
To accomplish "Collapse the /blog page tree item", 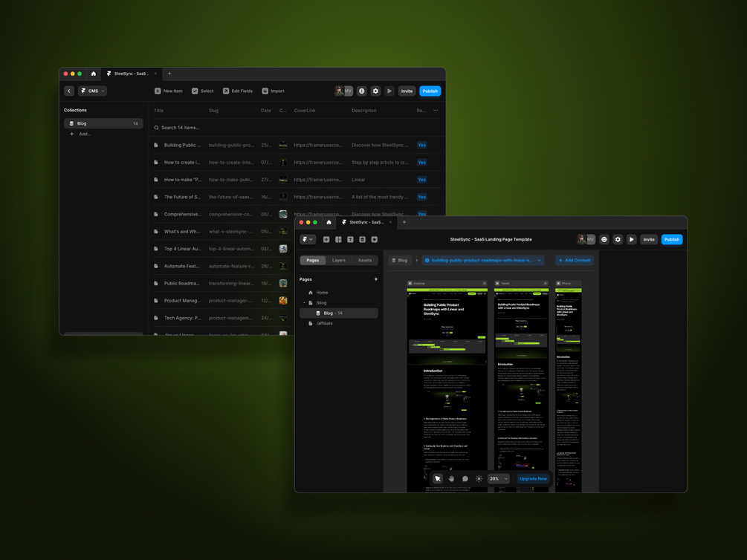I will [x=304, y=303].
